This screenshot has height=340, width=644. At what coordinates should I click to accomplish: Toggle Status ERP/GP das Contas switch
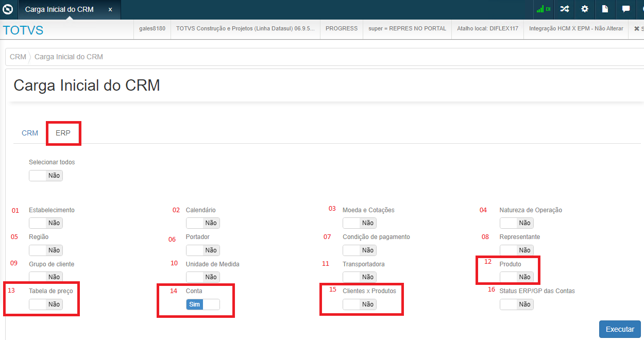[516, 304]
